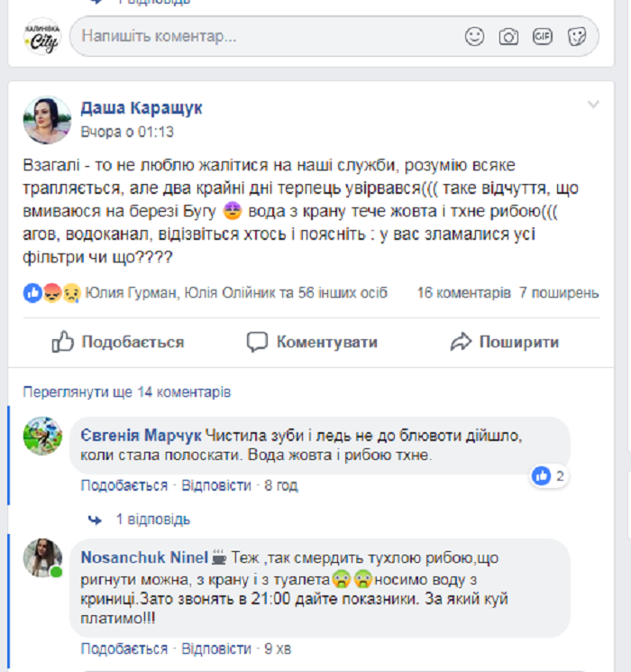Open Nosanchuk Ninel profile picture
This screenshot has width=631, height=672.
pyautogui.click(x=42, y=558)
